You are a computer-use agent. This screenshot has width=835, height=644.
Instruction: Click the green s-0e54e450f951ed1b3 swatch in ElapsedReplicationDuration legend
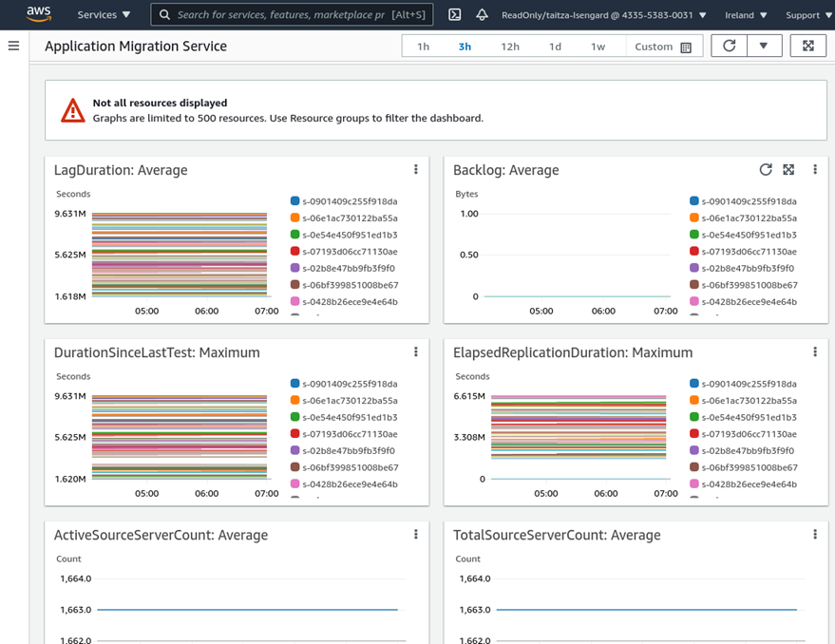coord(693,417)
